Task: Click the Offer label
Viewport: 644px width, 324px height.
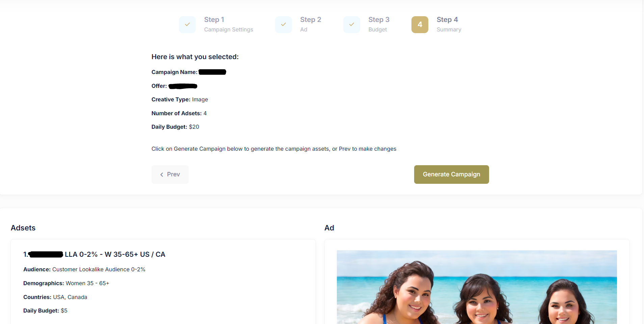Action: click(159, 86)
